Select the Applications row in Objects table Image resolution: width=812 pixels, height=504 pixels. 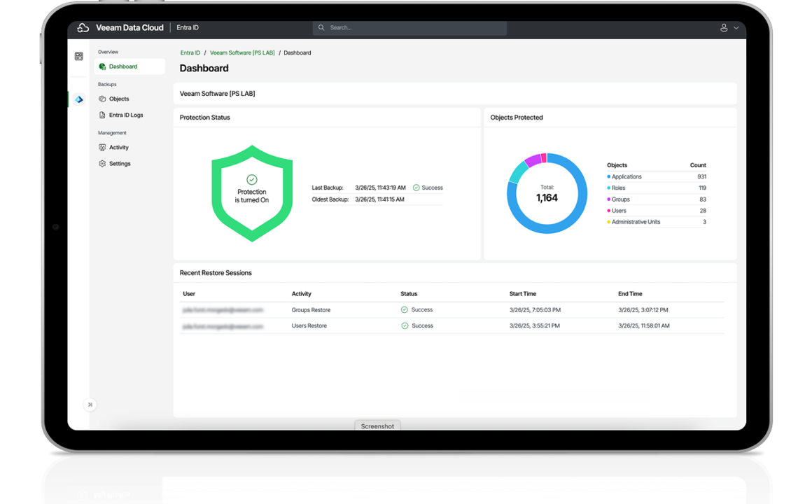657,176
